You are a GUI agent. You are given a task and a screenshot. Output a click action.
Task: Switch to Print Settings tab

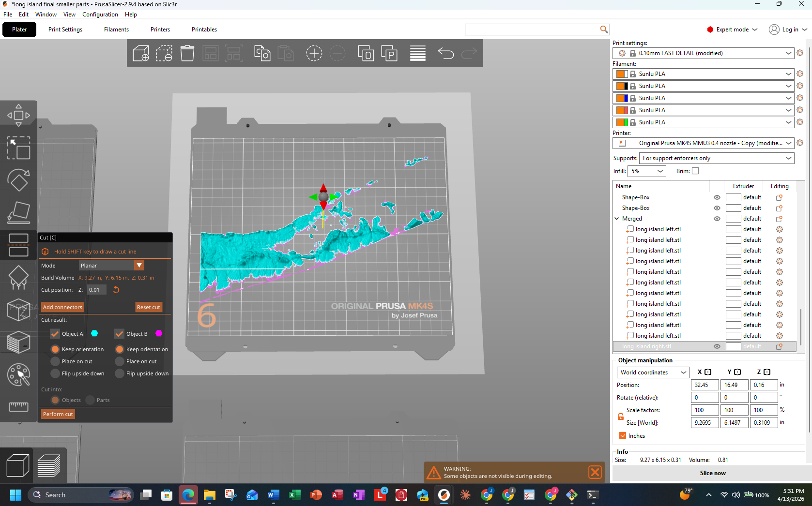click(65, 30)
